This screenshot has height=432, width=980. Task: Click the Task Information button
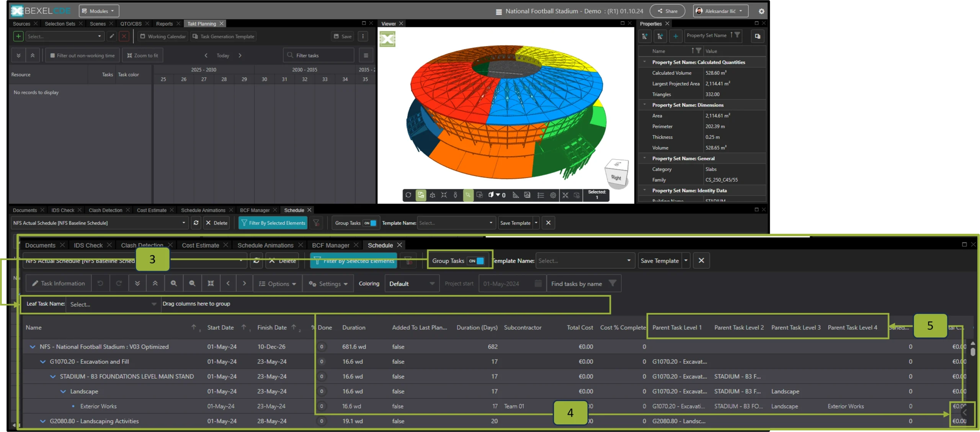[x=59, y=283]
